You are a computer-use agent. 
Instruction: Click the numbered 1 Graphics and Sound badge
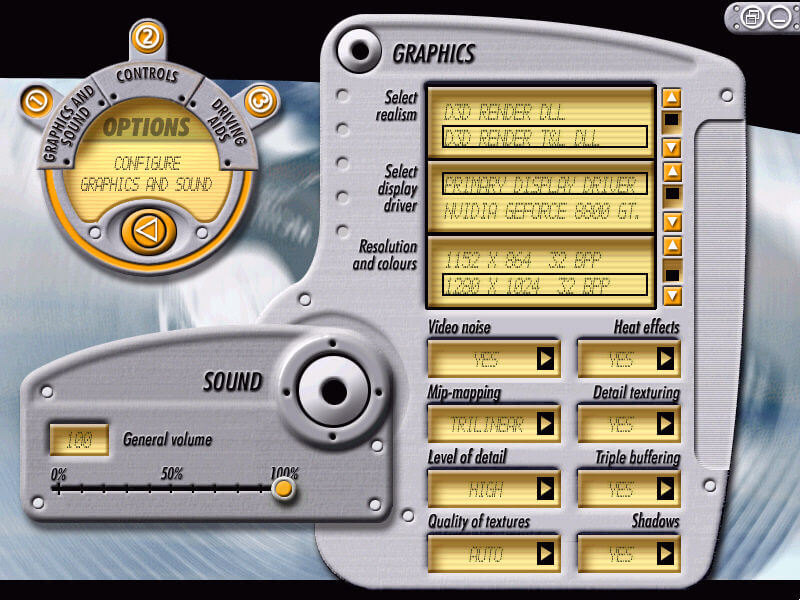(37, 101)
